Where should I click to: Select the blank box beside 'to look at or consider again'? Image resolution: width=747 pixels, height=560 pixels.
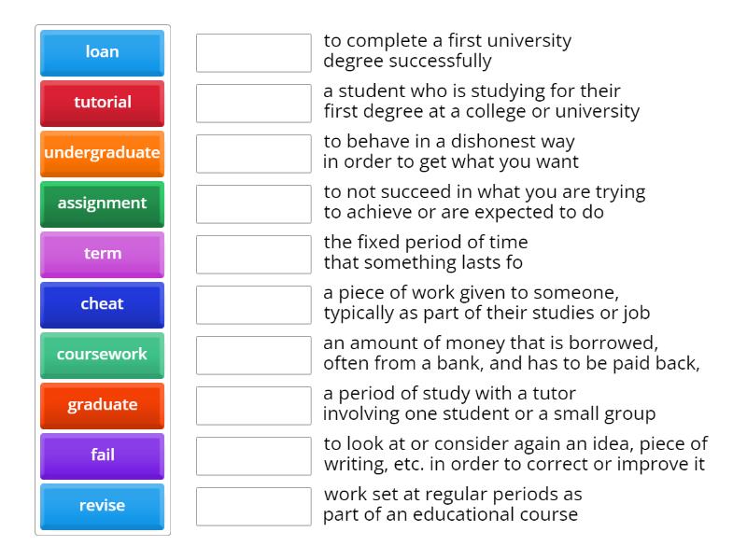click(x=254, y=456)
